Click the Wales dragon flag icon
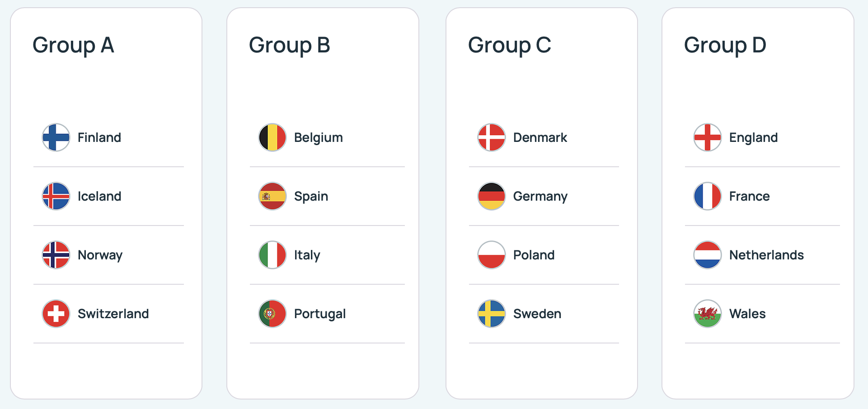This screenshot has width=868, height=409. 708,314
